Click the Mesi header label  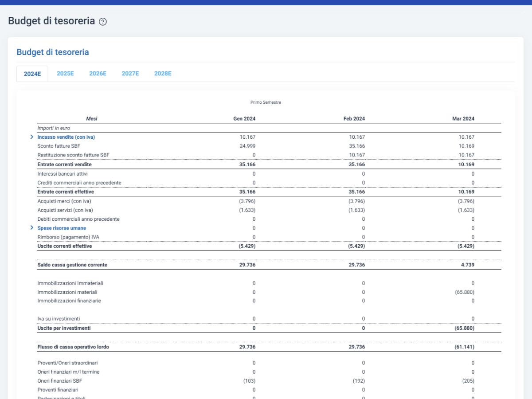92,119
